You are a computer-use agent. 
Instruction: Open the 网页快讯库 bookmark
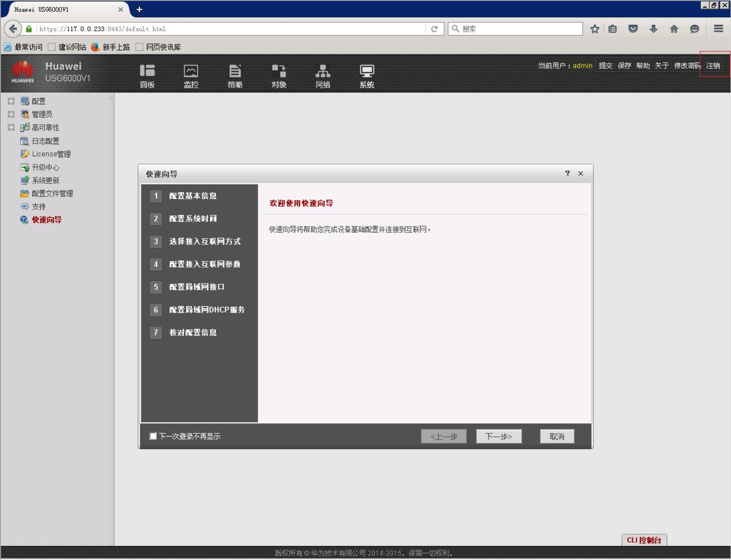pos(158,47)
